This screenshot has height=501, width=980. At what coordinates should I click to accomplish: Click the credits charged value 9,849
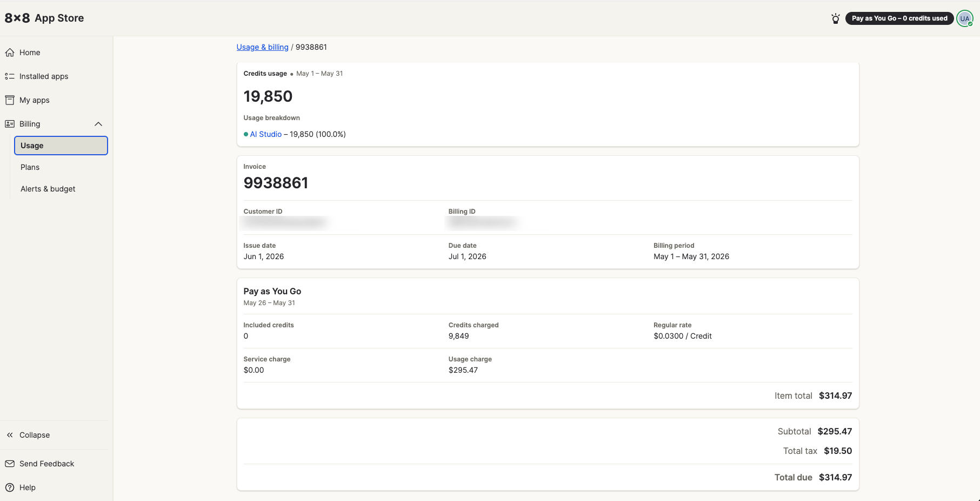click(459, 336)
